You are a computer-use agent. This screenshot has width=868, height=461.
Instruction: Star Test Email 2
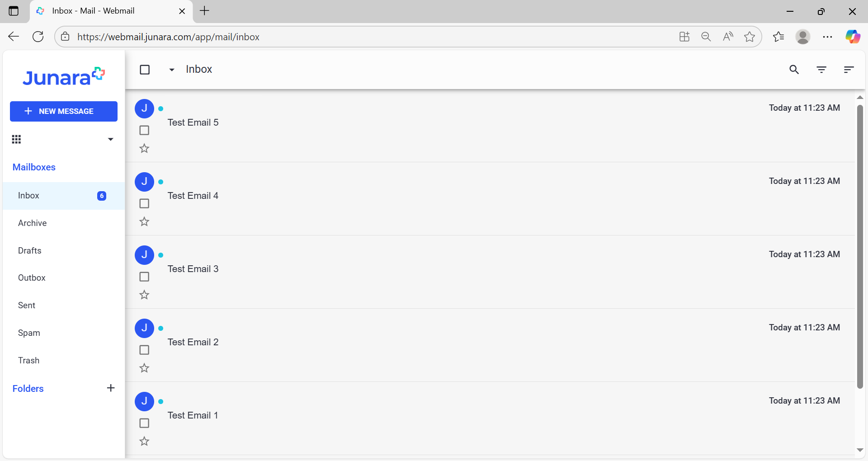pos(144,368)
